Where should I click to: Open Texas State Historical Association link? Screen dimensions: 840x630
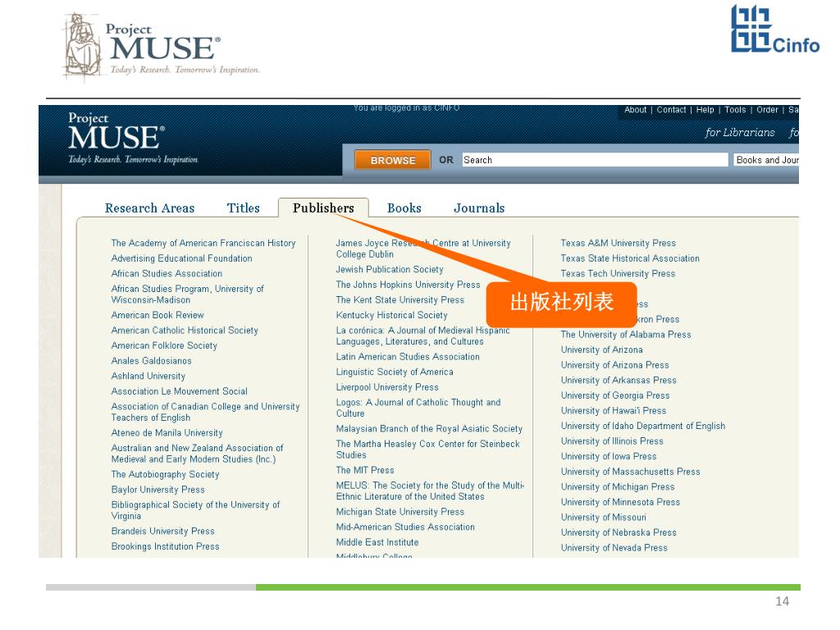630,258
